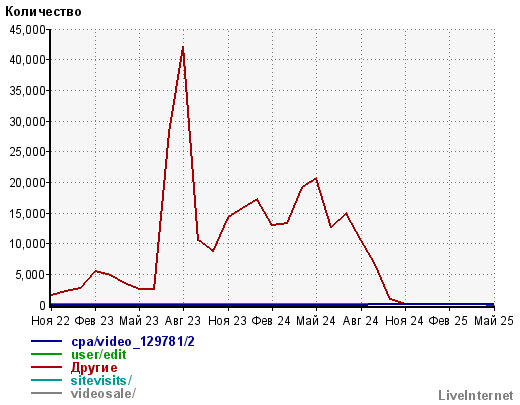Viewport: 520px width, 405px height.
Task: Click the sitevisits/ legend label
Action: click(101, 380)
